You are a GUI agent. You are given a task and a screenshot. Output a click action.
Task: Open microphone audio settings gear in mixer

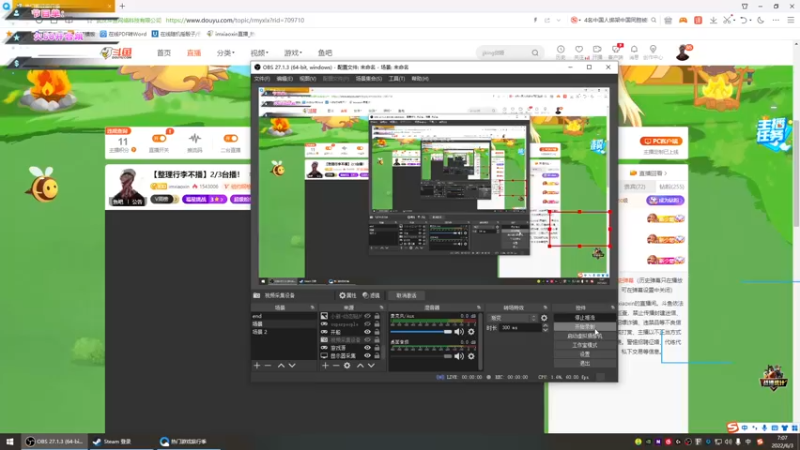(471, 332)
